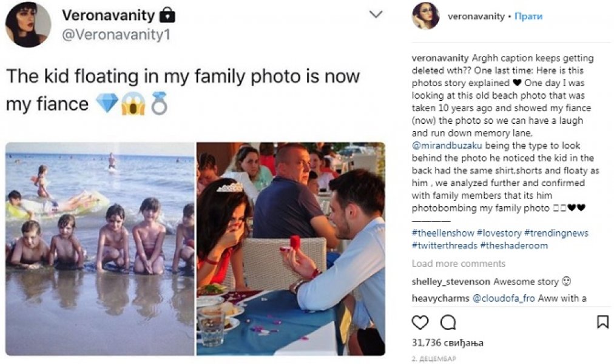Load more comments on the post
The width and height of the screenshot is (614, 364).
pos(458,264)
